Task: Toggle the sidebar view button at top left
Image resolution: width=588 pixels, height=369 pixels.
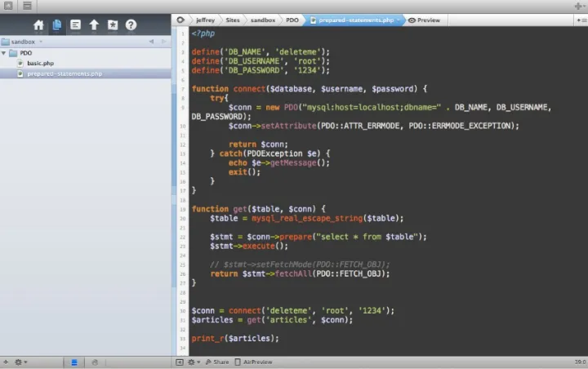Action: (27, 6)
